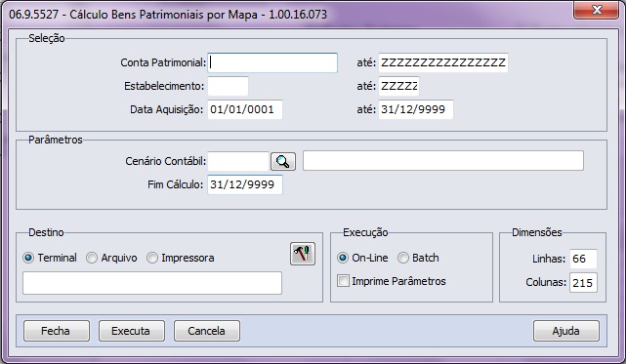
Task: Enable the Imprime Parâmetros checkbox
Action: click(343, 281)
